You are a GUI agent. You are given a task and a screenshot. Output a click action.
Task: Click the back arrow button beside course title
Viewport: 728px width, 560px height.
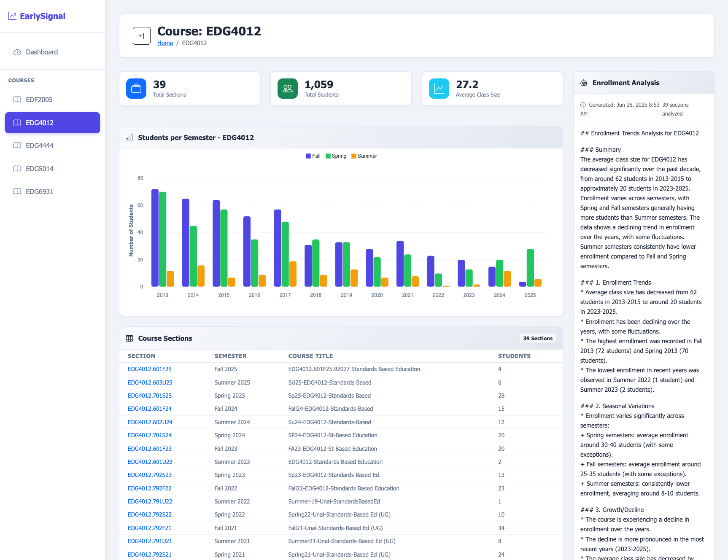(x=141, y=36)
